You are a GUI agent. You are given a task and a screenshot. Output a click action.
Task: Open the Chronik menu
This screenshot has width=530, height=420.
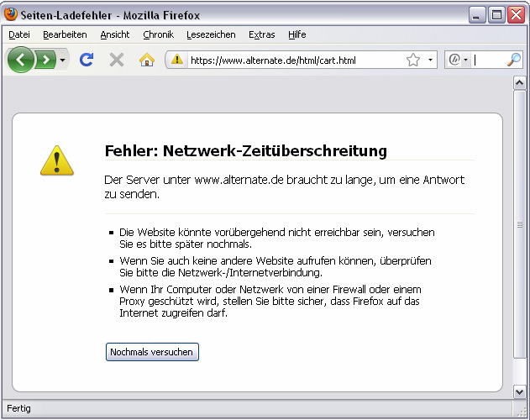158,34
